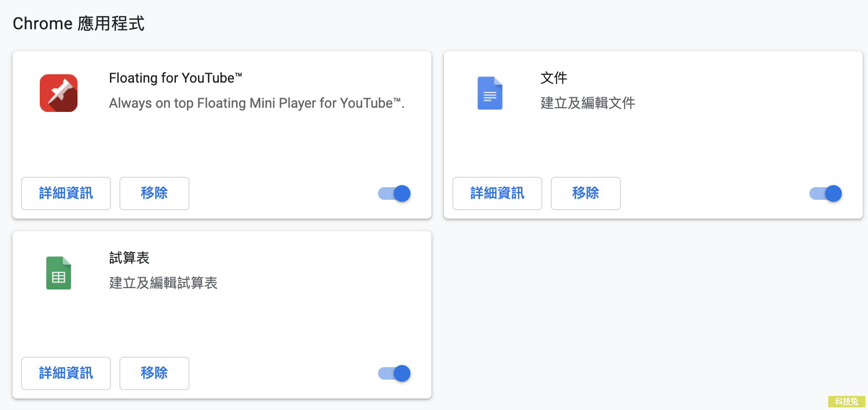The height and width of the screenshot is (410, 868).
Task: Show 詳細資訊 for the 試算表 app
Action: coord(66,373)
